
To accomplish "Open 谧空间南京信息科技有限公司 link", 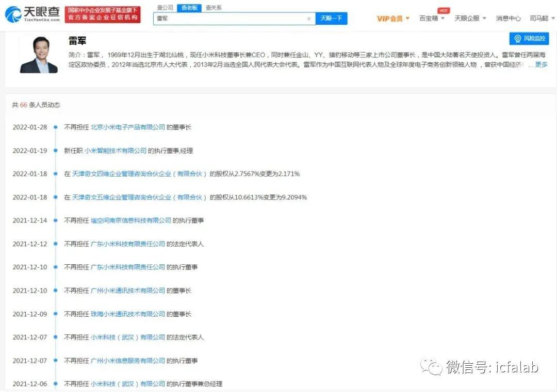I will pyautogui.click(x=131, y=220).
